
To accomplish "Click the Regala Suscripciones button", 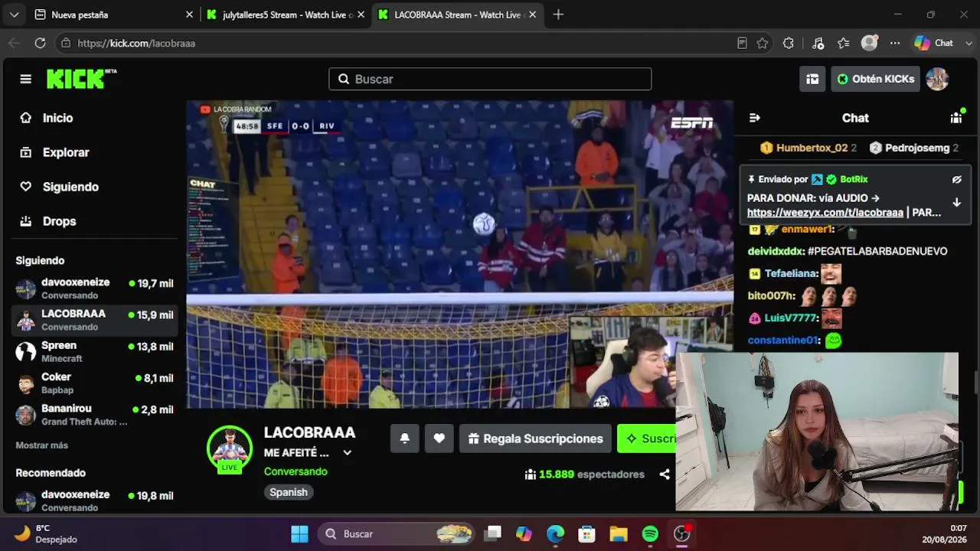I will (535, 439).
